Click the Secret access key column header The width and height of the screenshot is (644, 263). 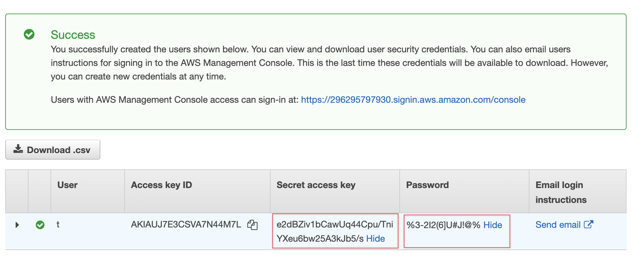(316, 185)
